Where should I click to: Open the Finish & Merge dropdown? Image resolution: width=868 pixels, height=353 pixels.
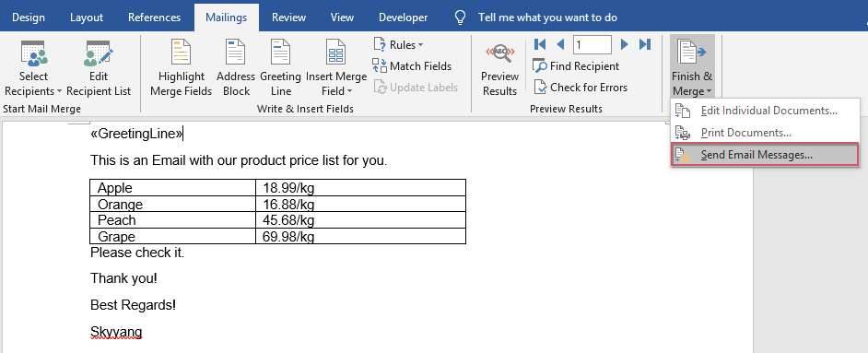(x=692, y=67)
